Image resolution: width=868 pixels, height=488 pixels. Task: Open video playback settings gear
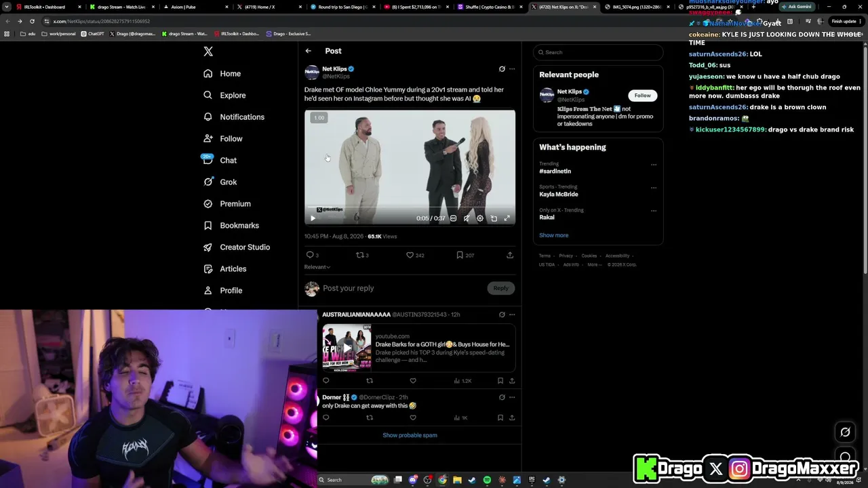coord(480,218)
